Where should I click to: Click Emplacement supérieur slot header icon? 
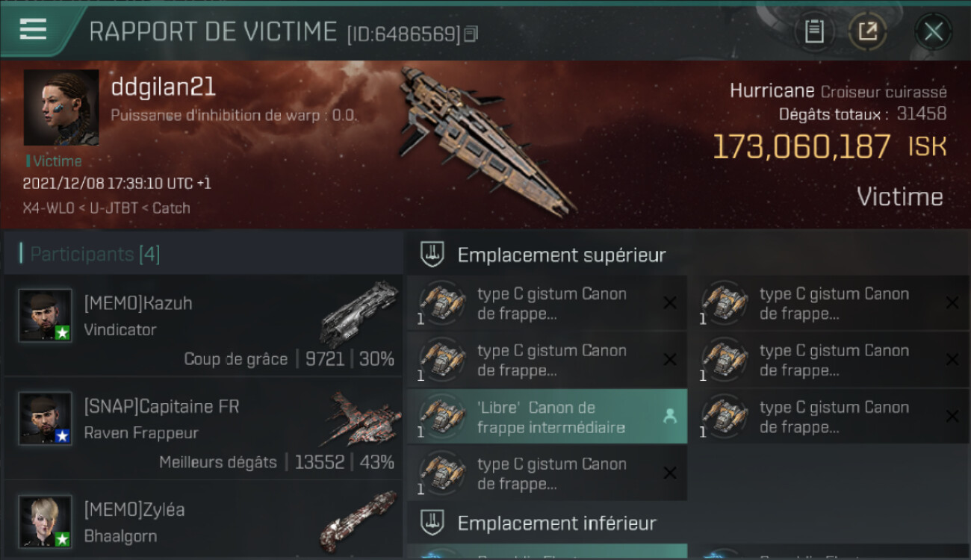point(433,254)
